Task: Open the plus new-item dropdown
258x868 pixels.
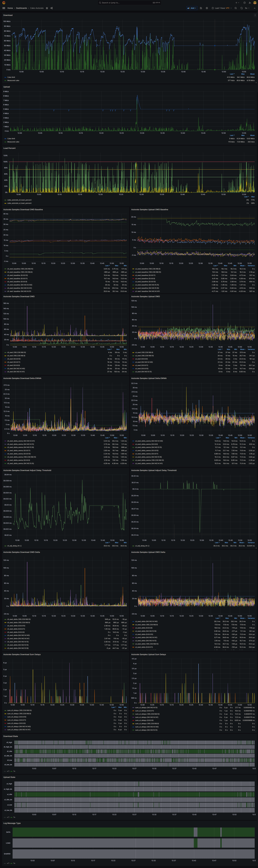Action: point(237,3)
